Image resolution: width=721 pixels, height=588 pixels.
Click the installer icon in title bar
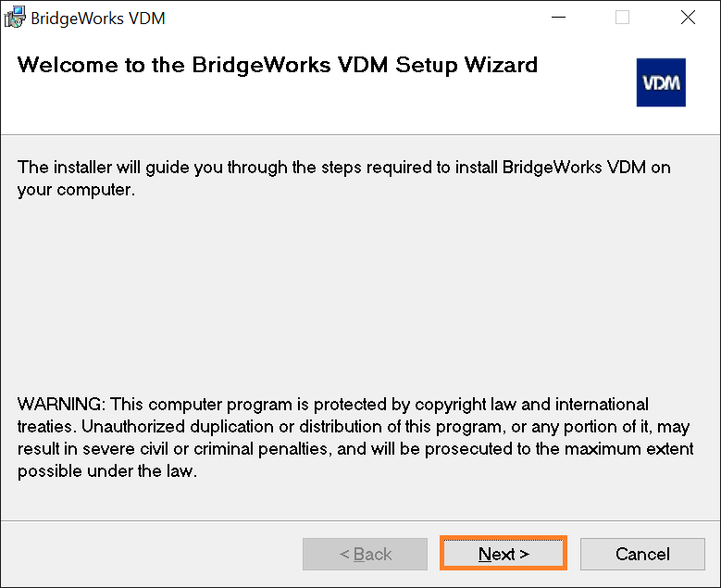tap(14, 18)
